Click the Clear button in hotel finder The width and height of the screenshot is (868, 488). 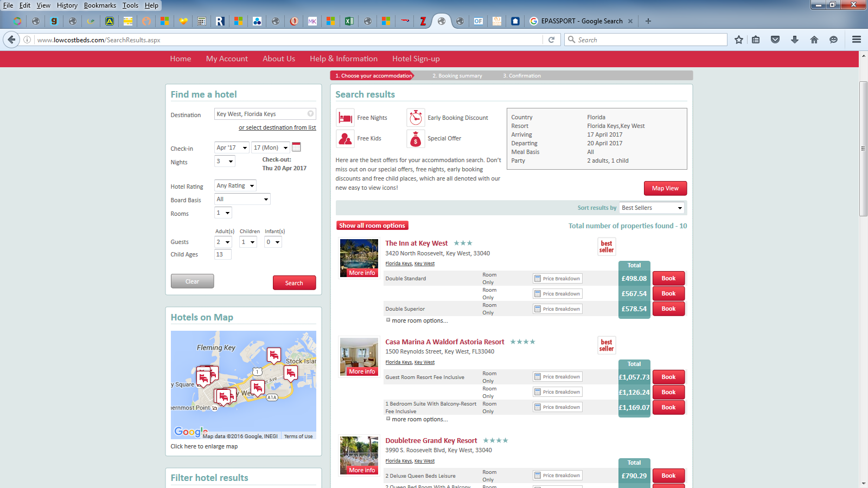[x=192, y=281]
